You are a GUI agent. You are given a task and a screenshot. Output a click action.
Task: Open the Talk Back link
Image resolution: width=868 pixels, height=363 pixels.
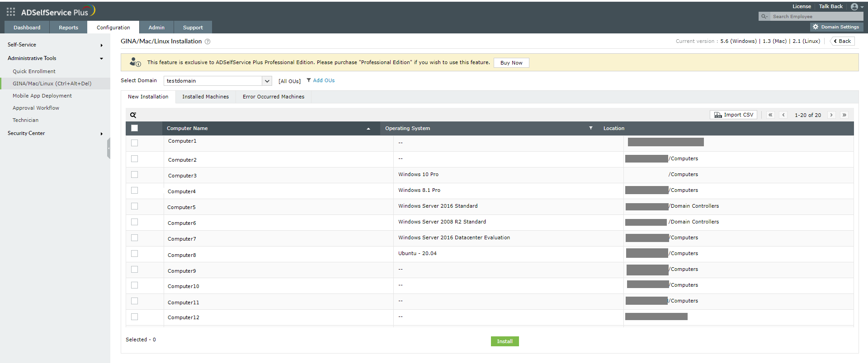click(831, 6)
